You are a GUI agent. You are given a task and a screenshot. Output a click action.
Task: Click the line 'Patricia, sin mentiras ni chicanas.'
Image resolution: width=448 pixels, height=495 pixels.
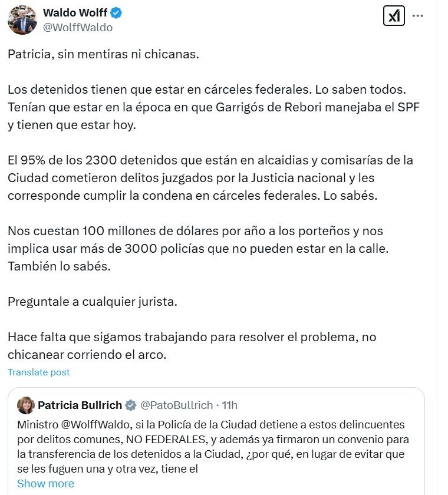104,53
